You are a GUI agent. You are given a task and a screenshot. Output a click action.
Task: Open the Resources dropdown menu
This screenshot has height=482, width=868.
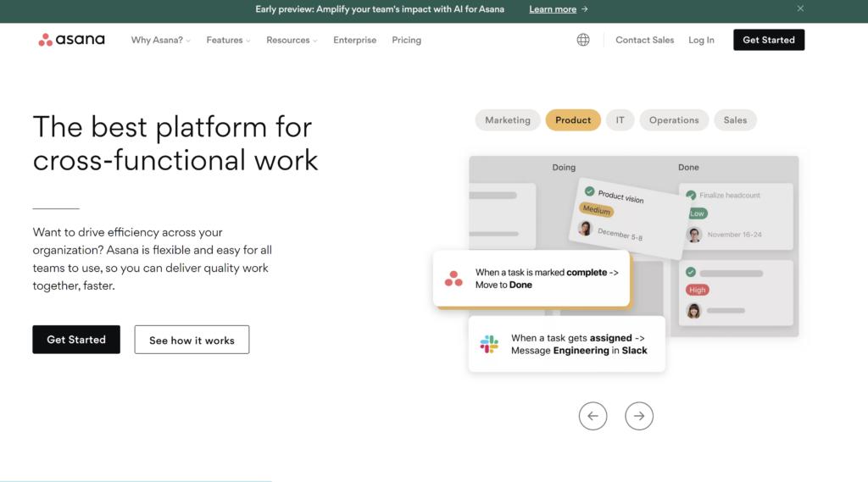pos(292,40)
